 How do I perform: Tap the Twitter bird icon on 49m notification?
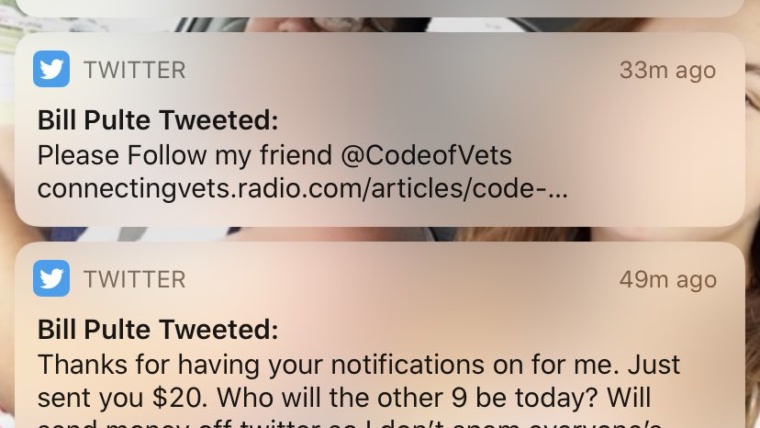tap(51, 278)
